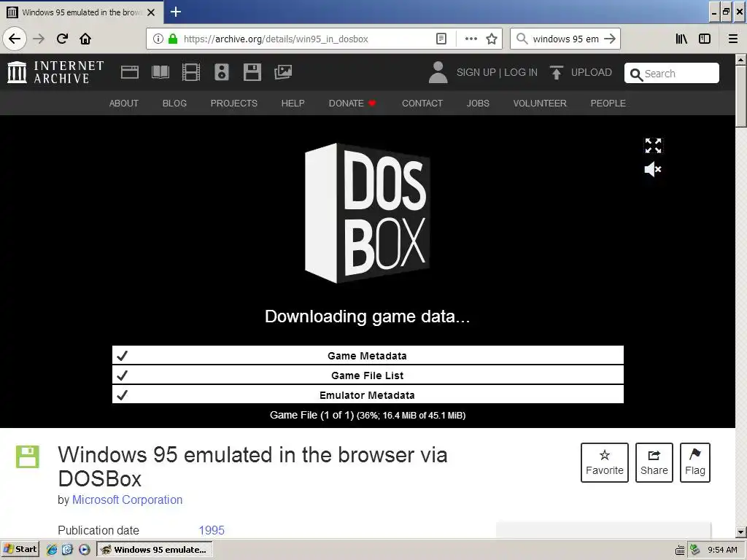Unmute the emulator sound

coord(653,169)
